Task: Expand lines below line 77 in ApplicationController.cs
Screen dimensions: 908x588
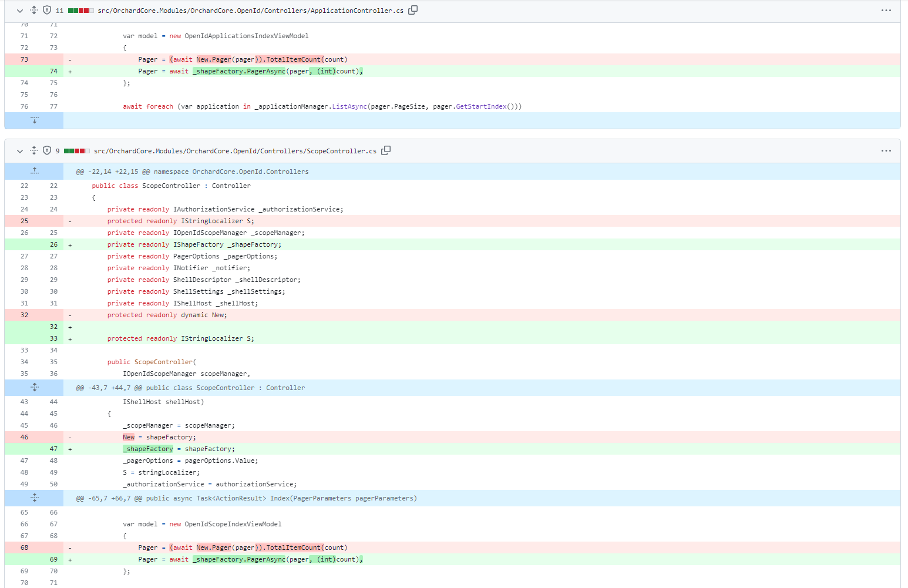Action: 34,120
